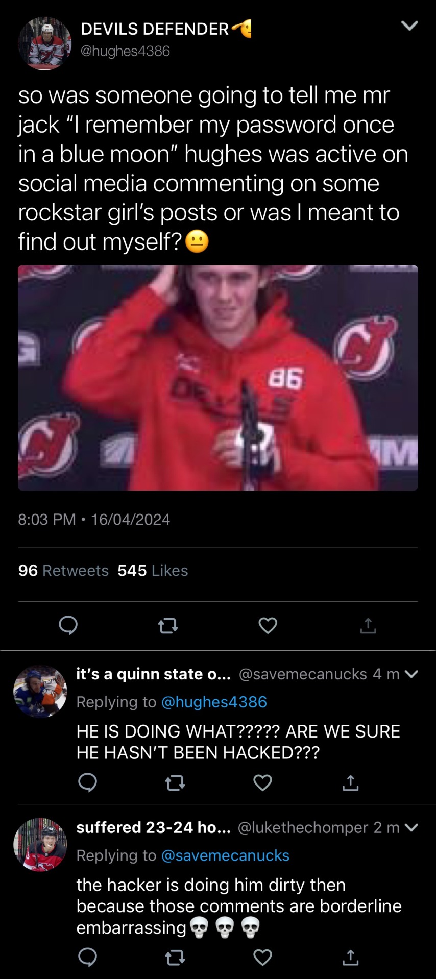Open the attached press conference photo
This screenshot has width=436, height=980.
click(218, 378)
